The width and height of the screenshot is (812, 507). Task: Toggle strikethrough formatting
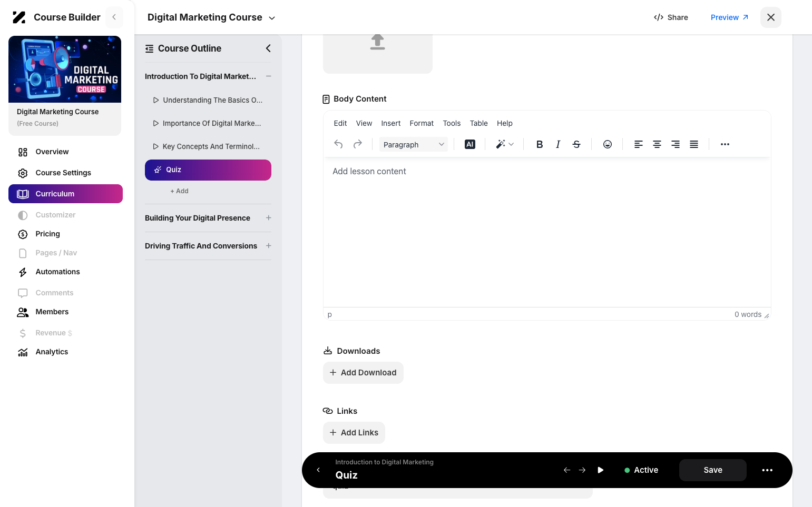click(x=576, y=144)
